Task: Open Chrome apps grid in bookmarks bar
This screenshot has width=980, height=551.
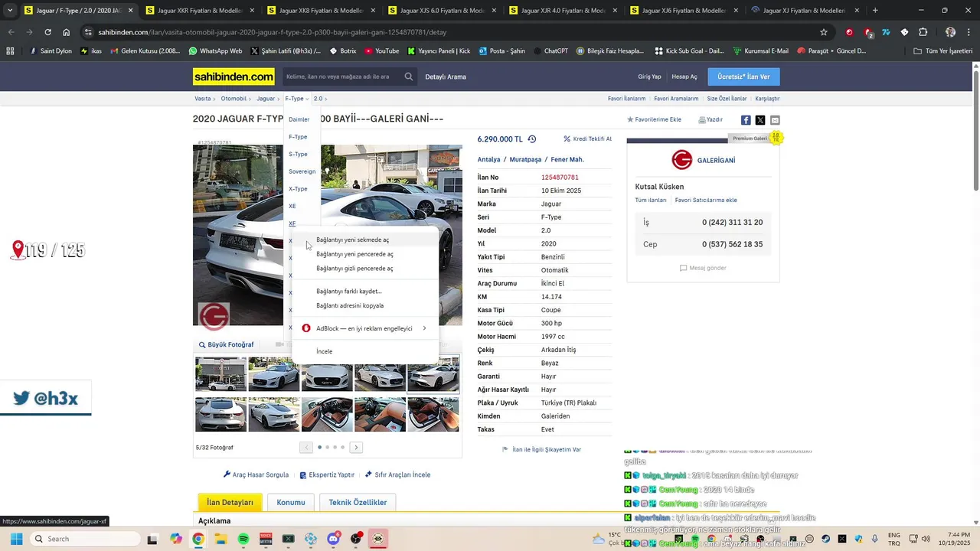Action: [x=10, y=51]
